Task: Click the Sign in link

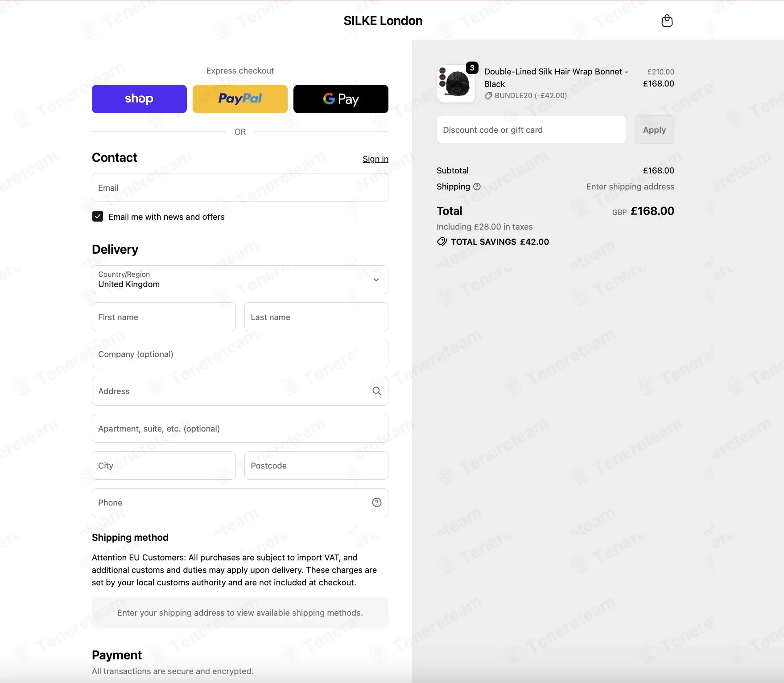Action: click(375, 159)
